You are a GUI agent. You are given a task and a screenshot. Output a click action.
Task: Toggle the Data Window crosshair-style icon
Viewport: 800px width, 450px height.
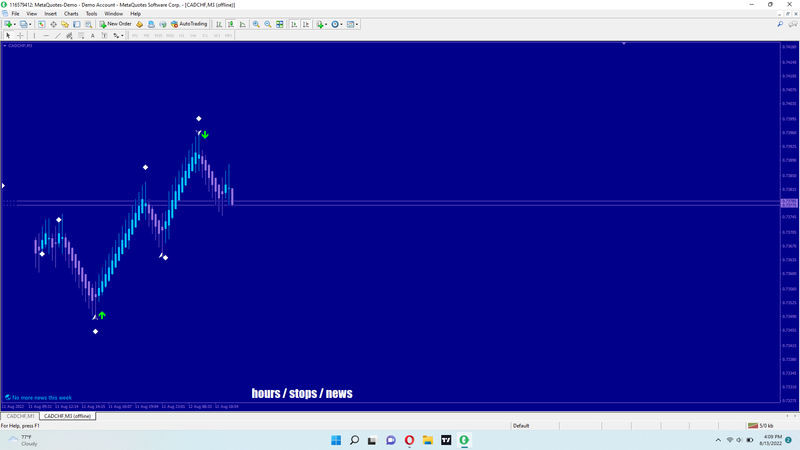[53, 24]
